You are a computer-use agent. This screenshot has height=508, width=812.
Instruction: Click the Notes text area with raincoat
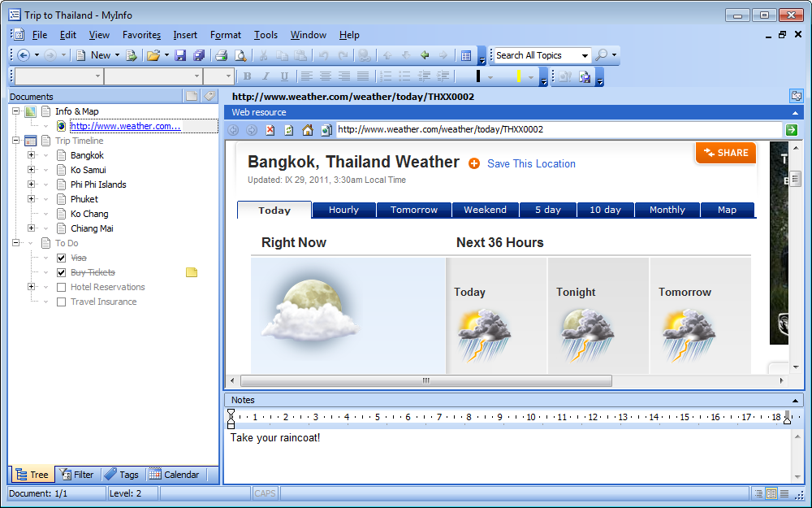(x=508, y=455)
